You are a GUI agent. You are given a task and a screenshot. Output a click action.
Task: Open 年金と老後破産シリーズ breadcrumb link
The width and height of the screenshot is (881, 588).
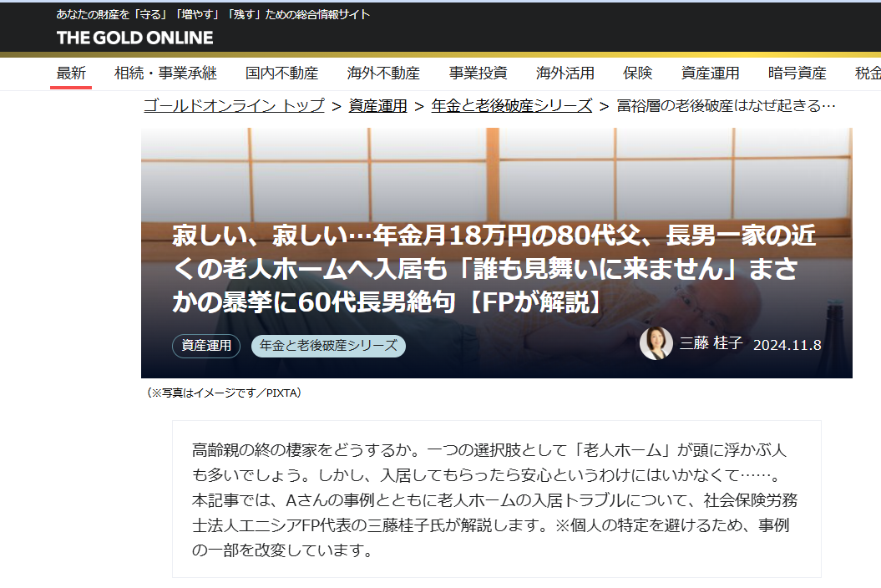pyautogui.click(x=512, y=106)
